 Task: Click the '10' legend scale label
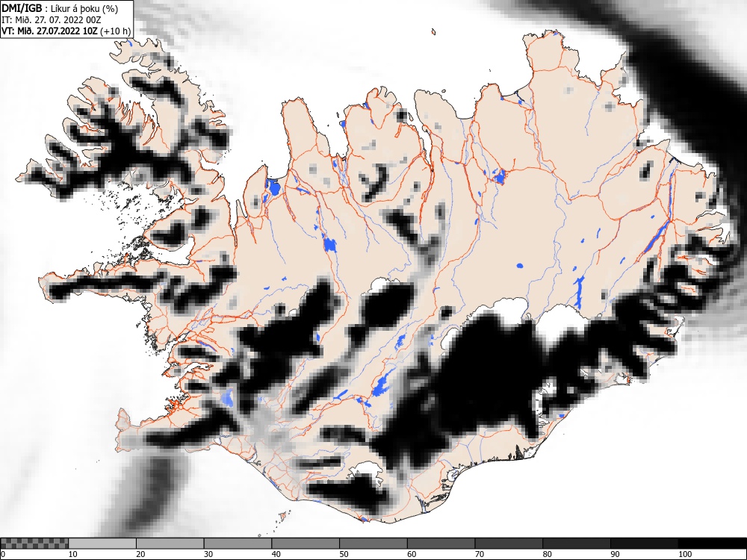point(73,554)
